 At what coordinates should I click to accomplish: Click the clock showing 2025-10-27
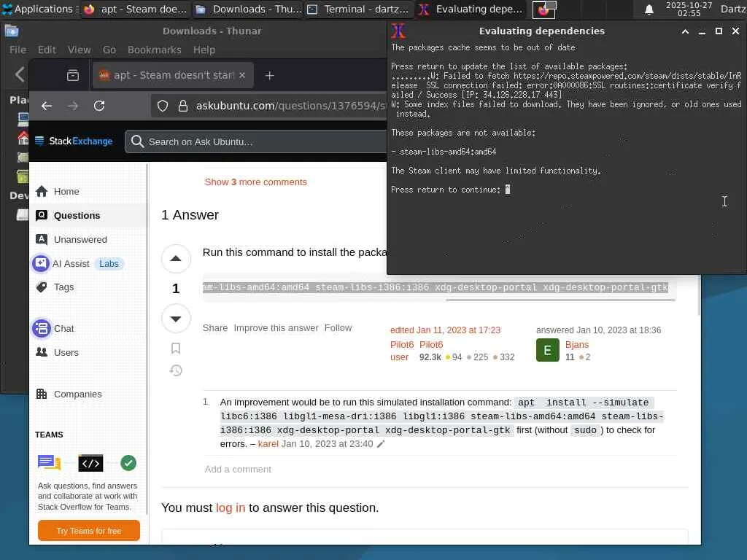(689, 9)
